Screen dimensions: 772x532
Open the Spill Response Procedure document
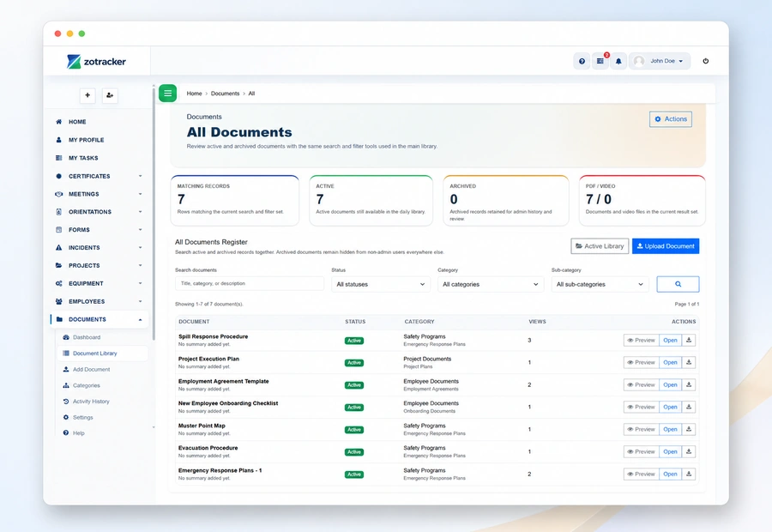tap(670, 341)
